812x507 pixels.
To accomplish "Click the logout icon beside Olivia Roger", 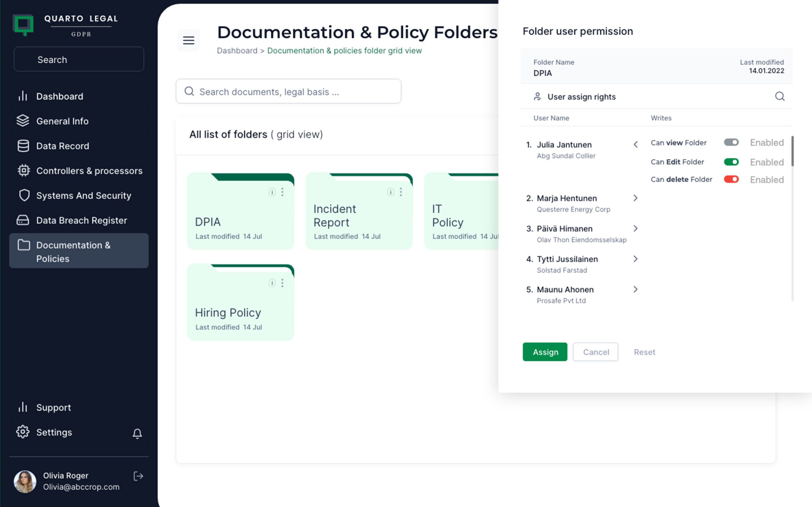I will coord(138,476).
